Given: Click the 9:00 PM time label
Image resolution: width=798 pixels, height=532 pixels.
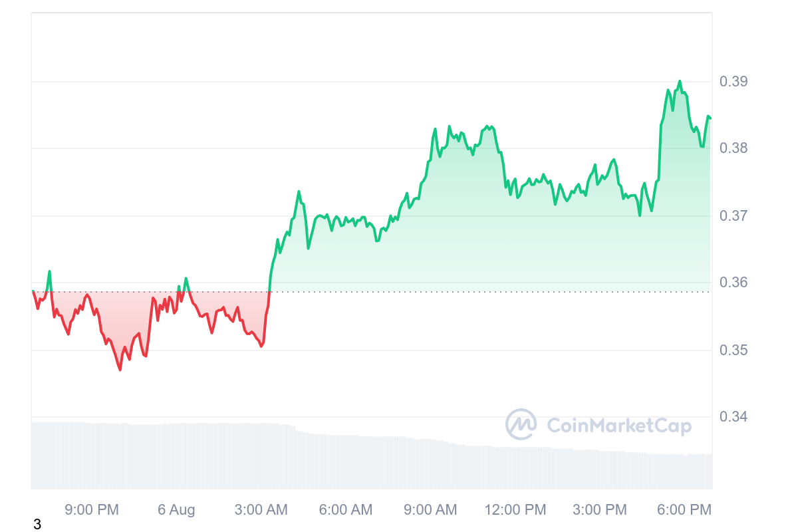Looking at the screenshot, I should coord(92,510).
